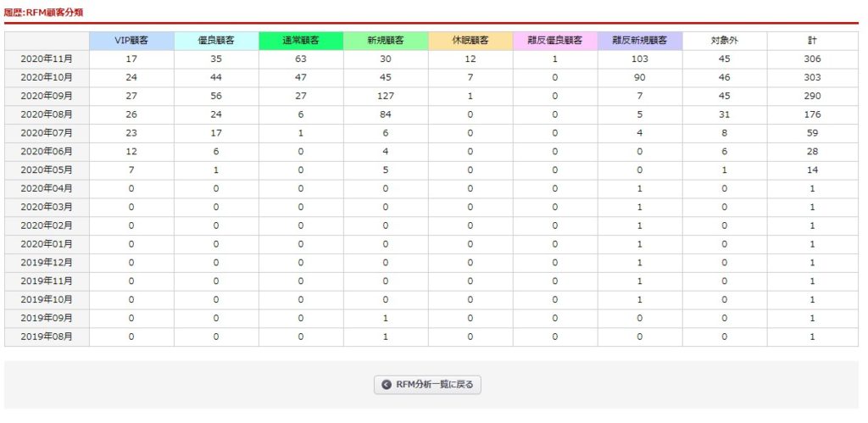Click the 2020年09月 row label
The width and height of the screenshot is (868, 423).
(x=47, y=96)
